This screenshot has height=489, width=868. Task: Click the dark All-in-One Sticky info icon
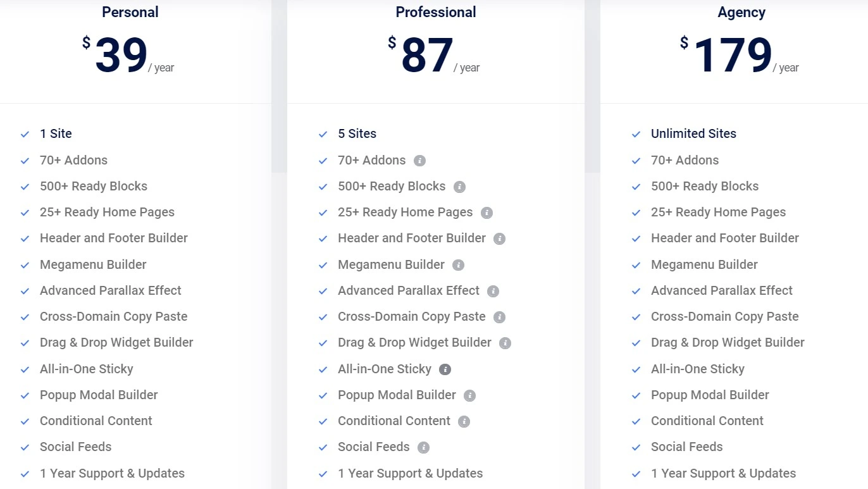(x=445, y=369)
